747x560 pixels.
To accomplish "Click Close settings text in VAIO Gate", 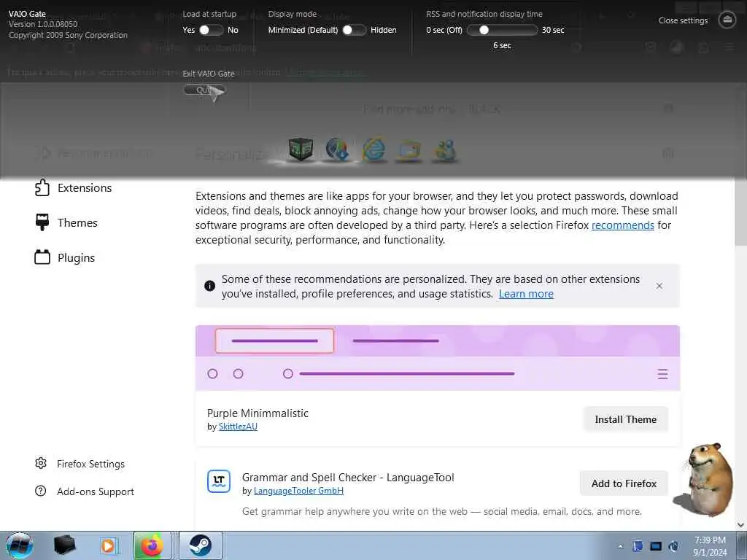I will 683,20.
